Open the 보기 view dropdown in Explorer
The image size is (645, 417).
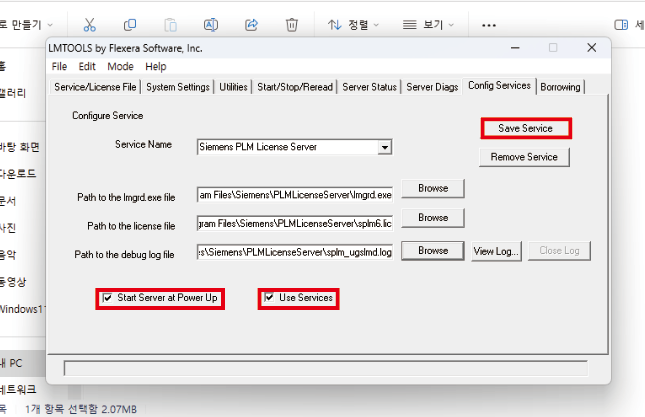coord(428,25)
